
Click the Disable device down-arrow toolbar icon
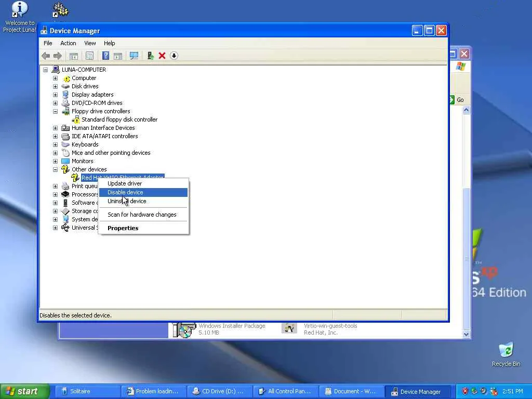174,56
